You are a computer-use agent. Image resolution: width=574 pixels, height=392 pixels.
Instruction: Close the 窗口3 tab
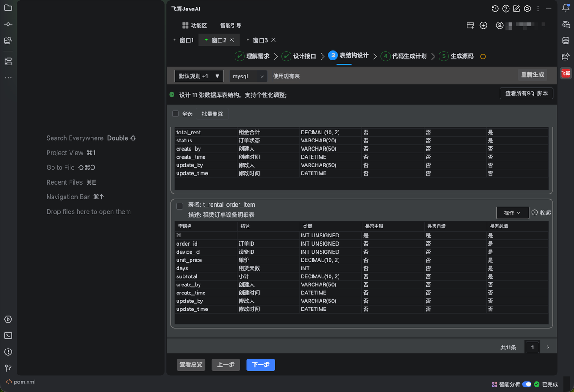pyautogui.click(x=274, y=40)
